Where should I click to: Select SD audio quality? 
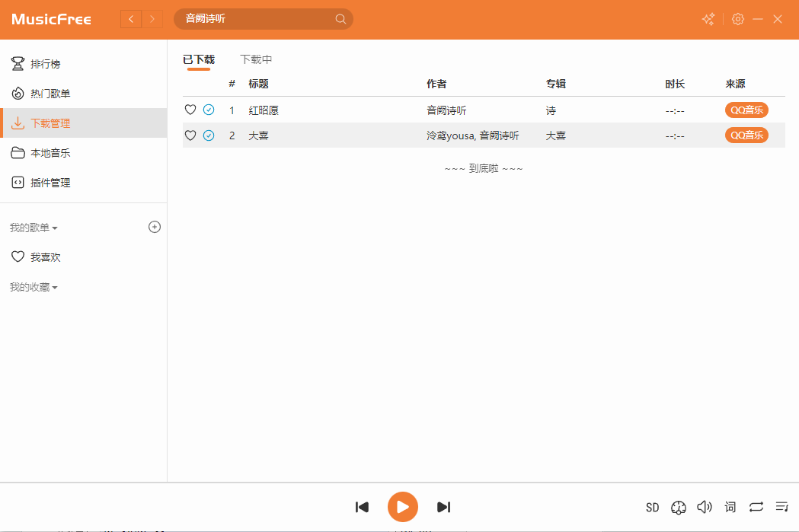[652, 507]
